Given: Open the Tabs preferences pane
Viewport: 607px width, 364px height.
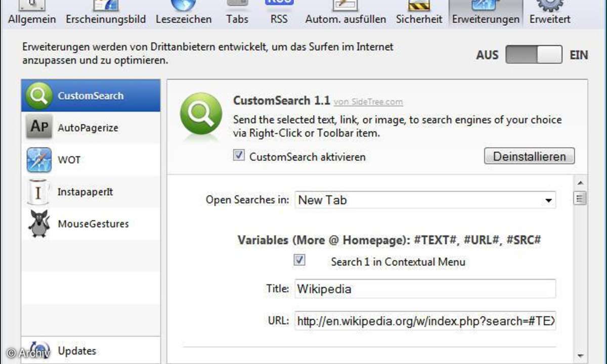Looking at the screenshot, I should 237,14.
